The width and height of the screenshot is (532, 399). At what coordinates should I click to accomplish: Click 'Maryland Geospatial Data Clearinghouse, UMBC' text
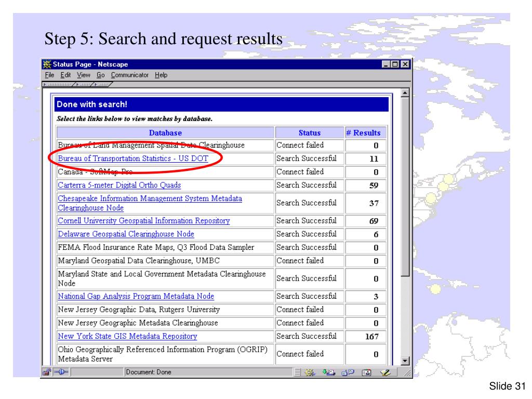139,261
